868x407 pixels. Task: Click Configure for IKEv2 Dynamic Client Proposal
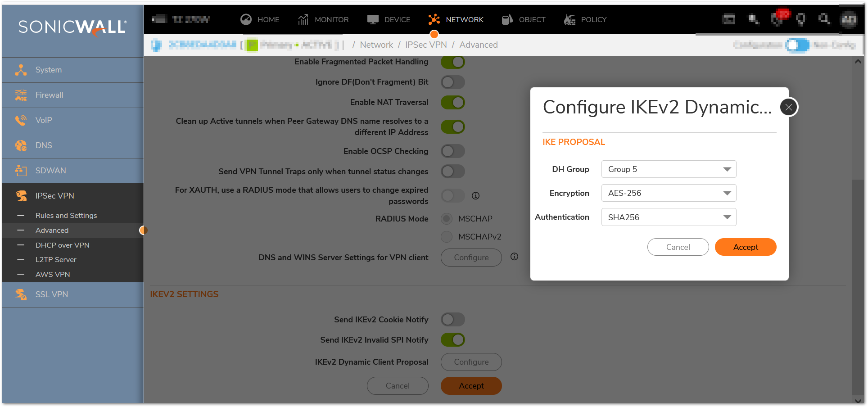click(x=471, y=362)
